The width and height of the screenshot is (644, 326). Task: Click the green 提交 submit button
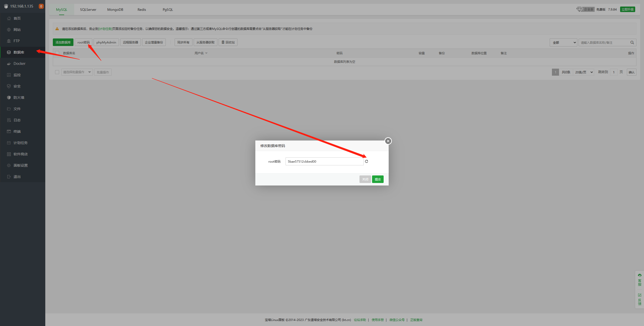pos(378,179)
